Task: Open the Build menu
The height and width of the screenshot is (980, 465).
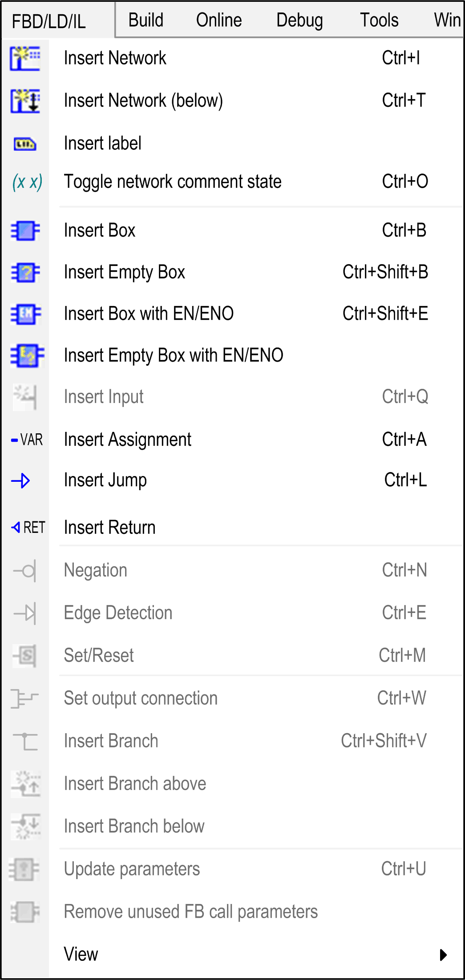Action: [146, 20]
